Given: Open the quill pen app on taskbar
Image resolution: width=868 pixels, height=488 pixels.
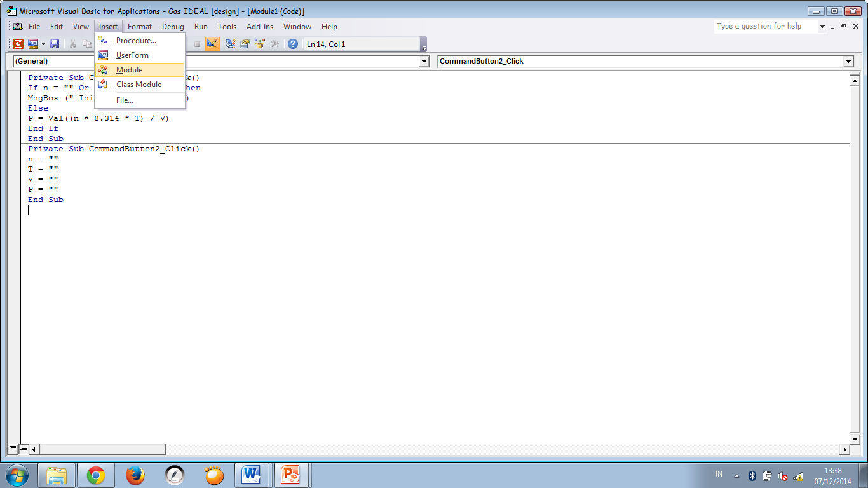Looking at the screenshot, I should click(x=175, y=475).
